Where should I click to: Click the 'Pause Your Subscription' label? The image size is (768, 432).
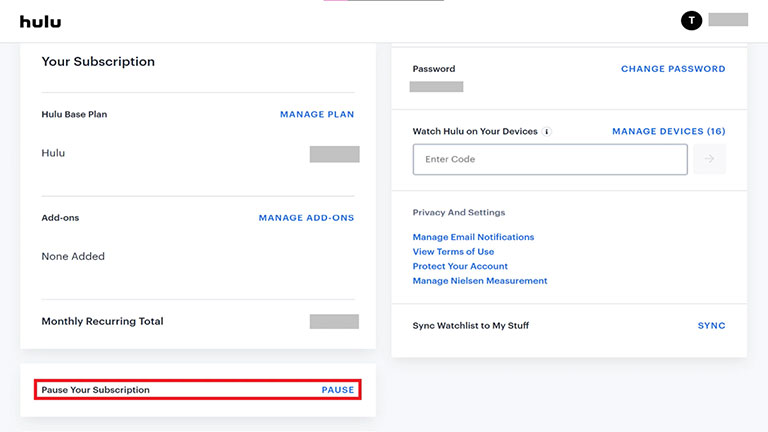96,390
